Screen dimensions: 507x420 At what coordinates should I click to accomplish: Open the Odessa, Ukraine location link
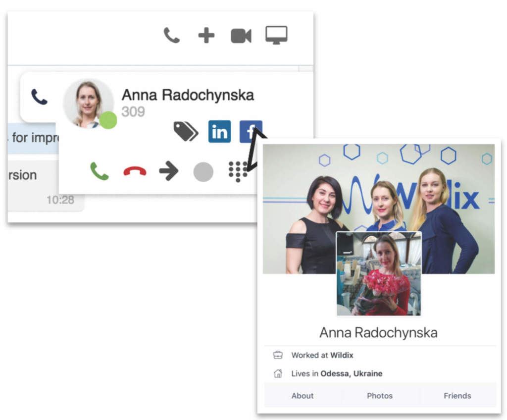pyautogui.click(x=352, y=374)
